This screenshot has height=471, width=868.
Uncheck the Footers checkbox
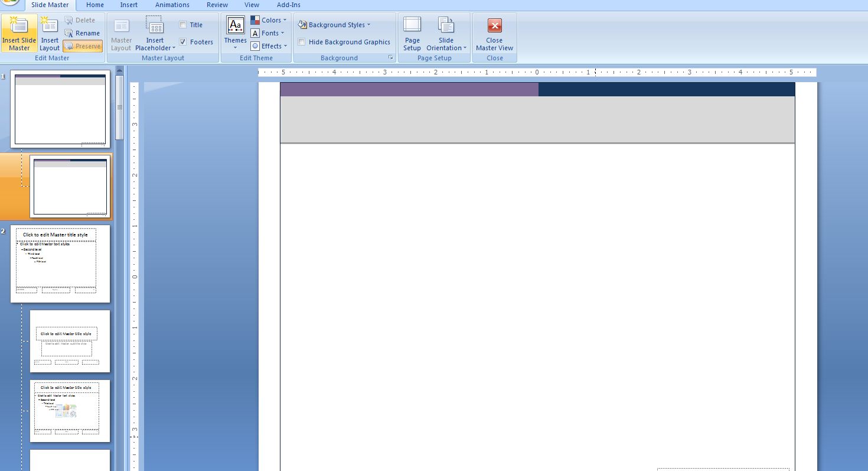(x=183, y=42)
